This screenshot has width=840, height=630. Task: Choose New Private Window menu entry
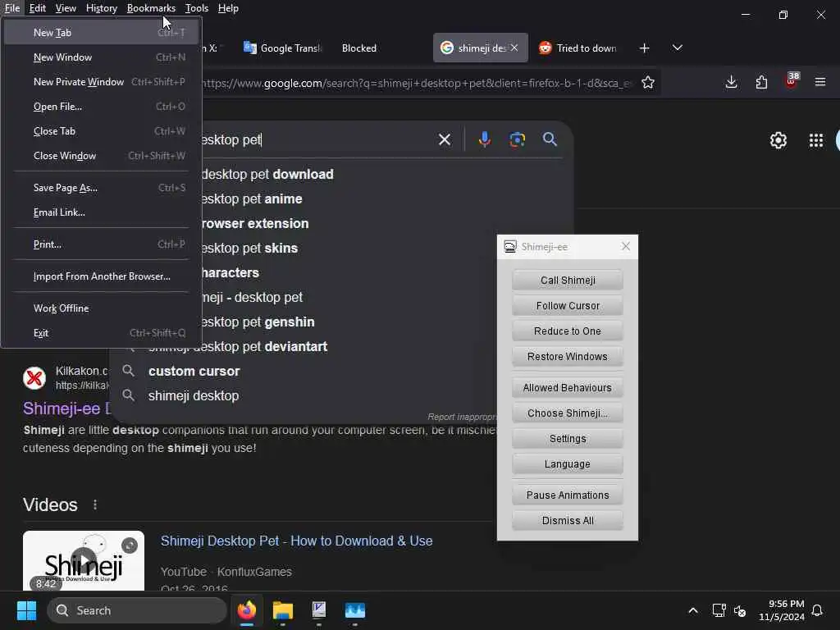pos(101,82)
